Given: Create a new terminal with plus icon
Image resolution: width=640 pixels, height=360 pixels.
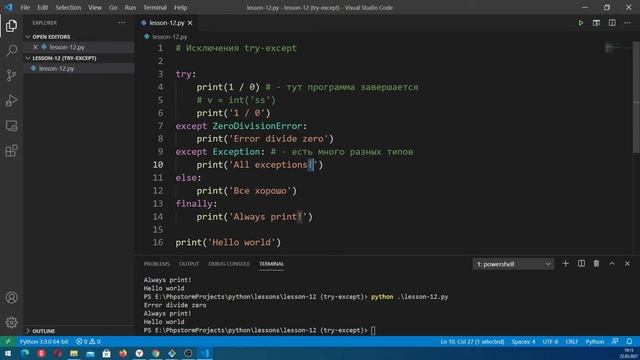Looking at the screenshot, I should (x=565, y=264).
